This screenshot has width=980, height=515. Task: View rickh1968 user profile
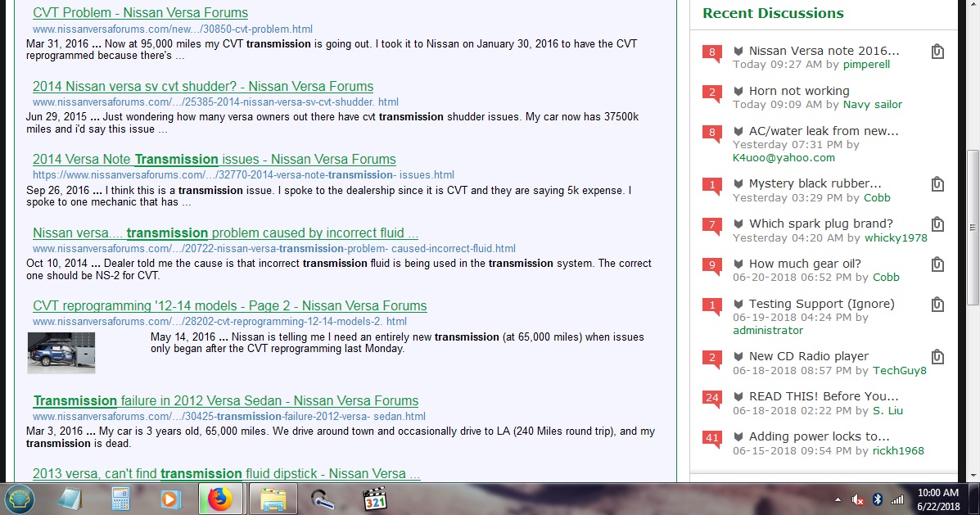point(898,450)
